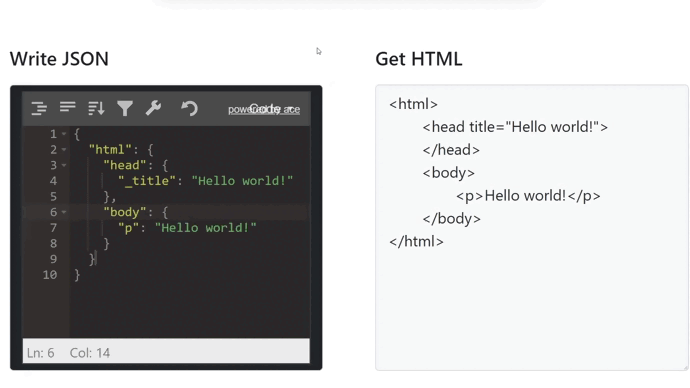690x388 pixels.
Task: Undo the last edit with the curved arrow
Action: 190,108
